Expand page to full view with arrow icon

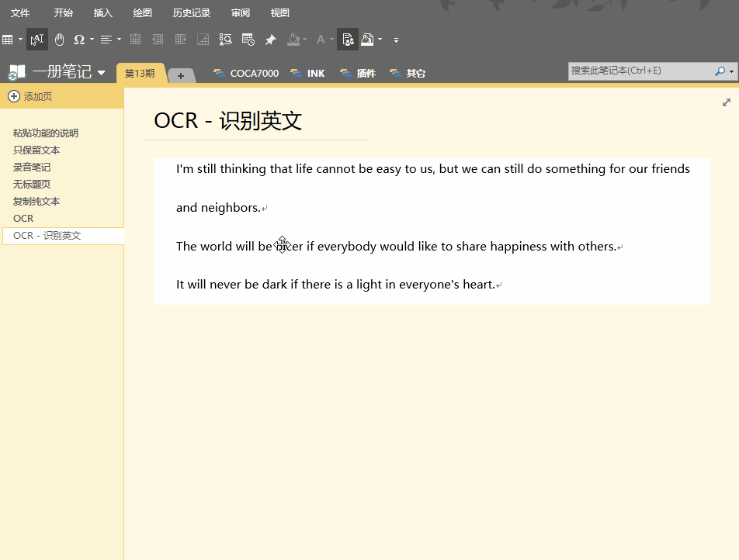coord(727,102)
